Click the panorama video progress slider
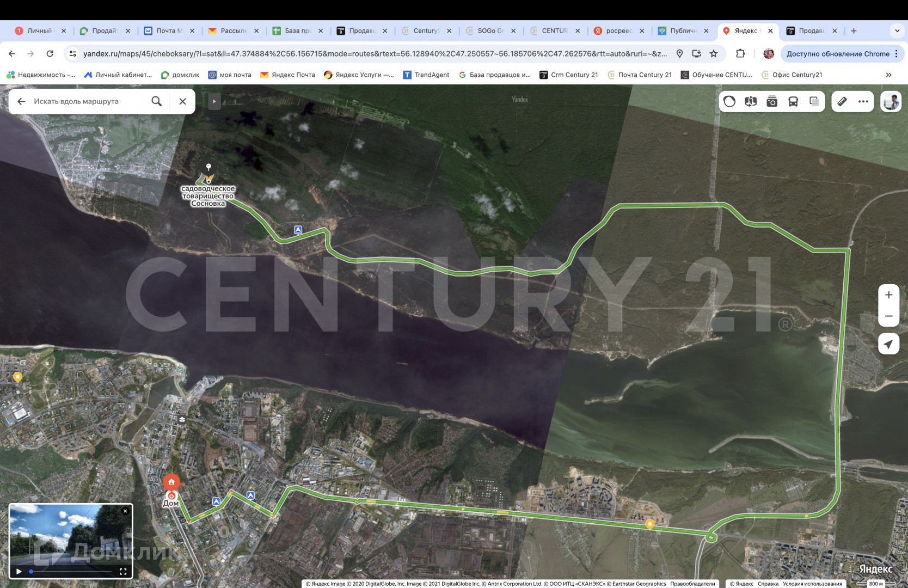The image size is (908, 588). [71, 571]
